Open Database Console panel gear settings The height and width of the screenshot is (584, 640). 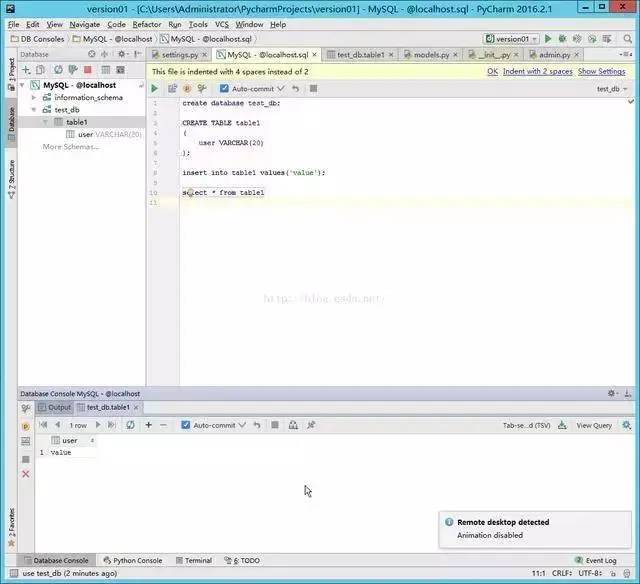pos(611,393)
